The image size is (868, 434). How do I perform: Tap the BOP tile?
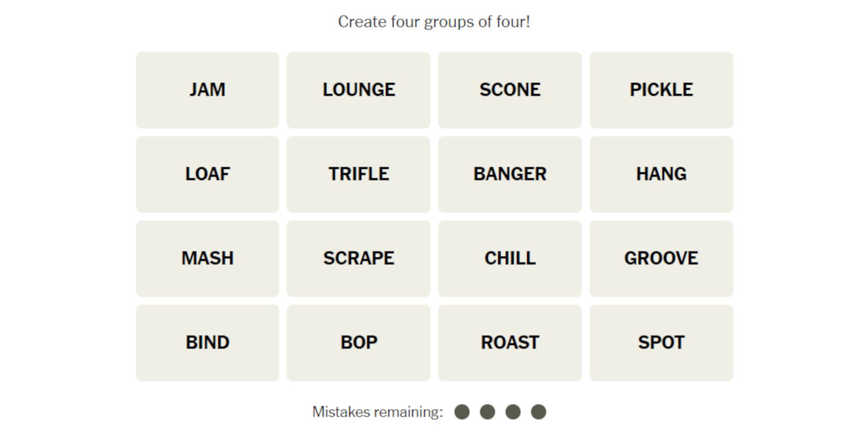[358, 343]
